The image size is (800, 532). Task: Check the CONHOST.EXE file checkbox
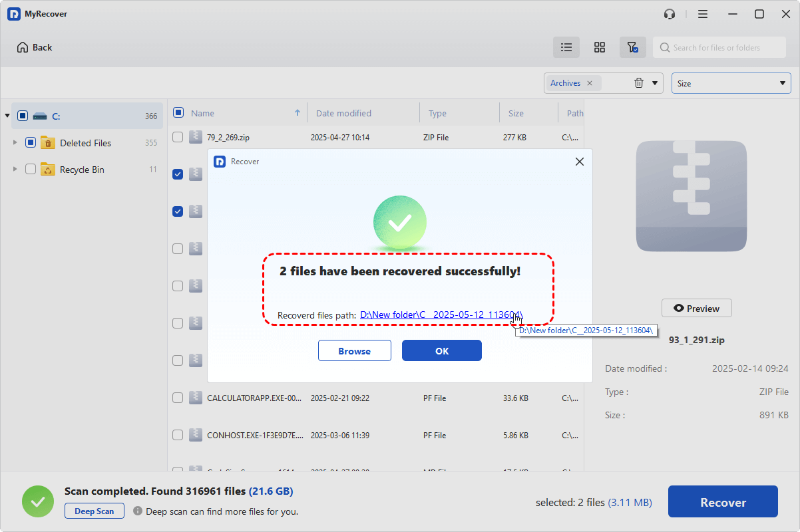(178, 435)
